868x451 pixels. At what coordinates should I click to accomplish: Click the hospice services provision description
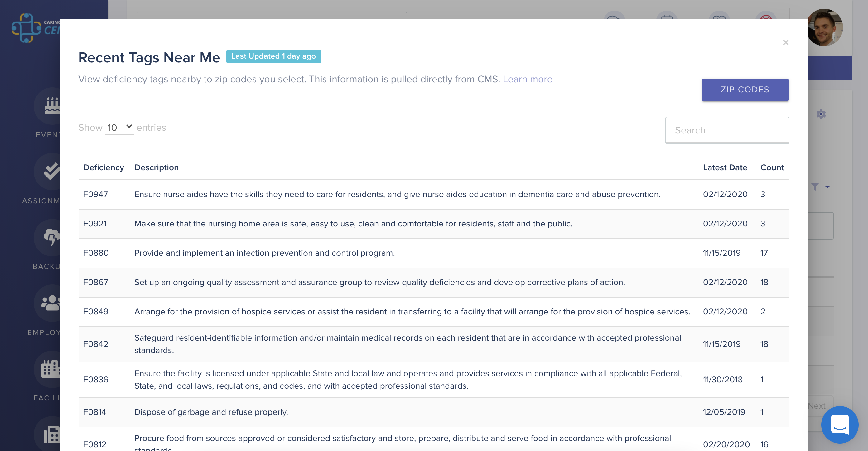click(412, 312)
